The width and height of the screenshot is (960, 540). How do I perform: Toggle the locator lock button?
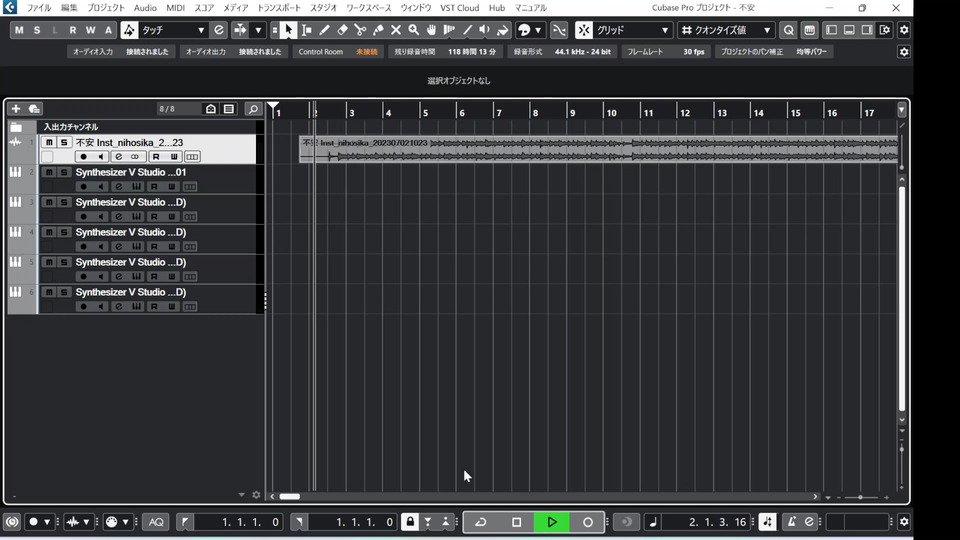pos(410,522)
